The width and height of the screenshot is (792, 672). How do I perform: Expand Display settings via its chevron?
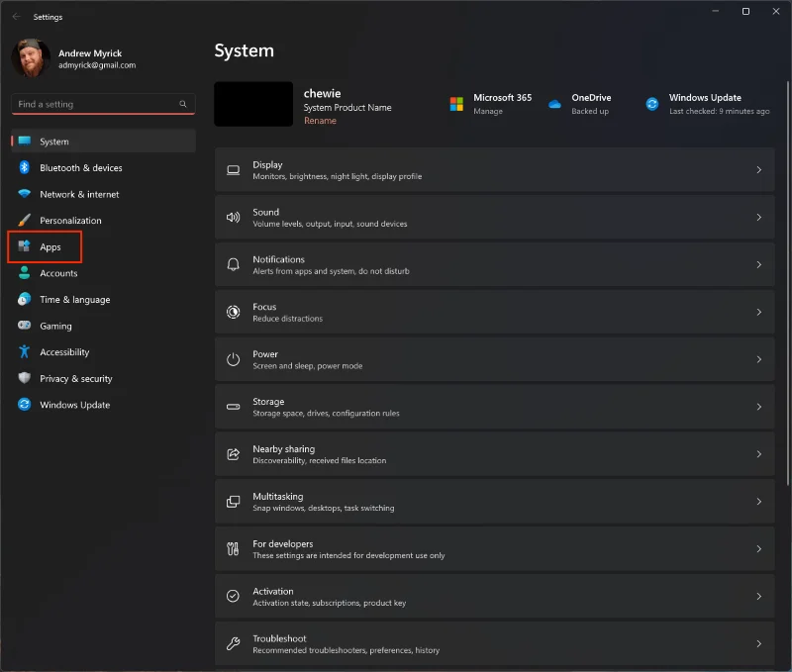(758, 169)
